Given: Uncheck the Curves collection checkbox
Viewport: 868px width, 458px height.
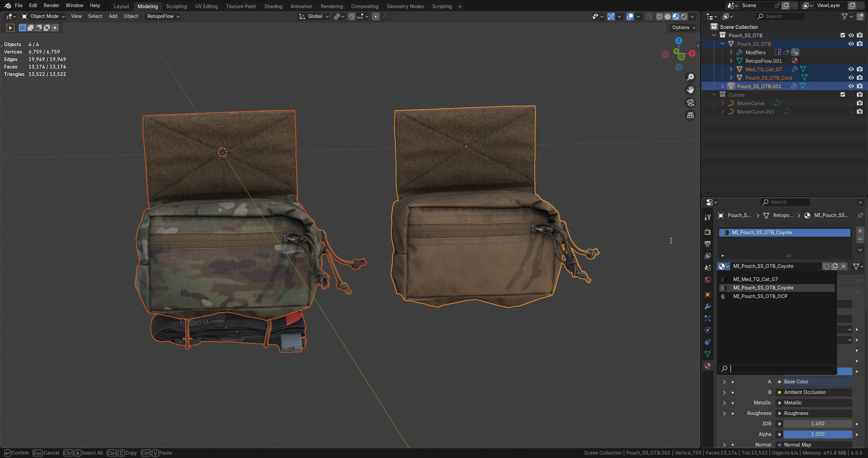Looking at the screenshot, I should pos(842,94).
